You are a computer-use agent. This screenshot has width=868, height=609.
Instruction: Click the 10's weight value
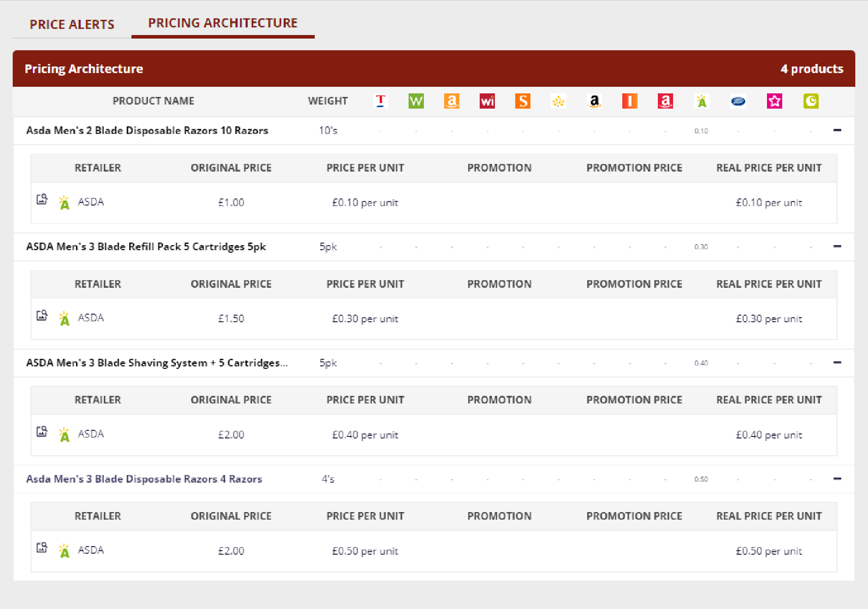(328, 130)
